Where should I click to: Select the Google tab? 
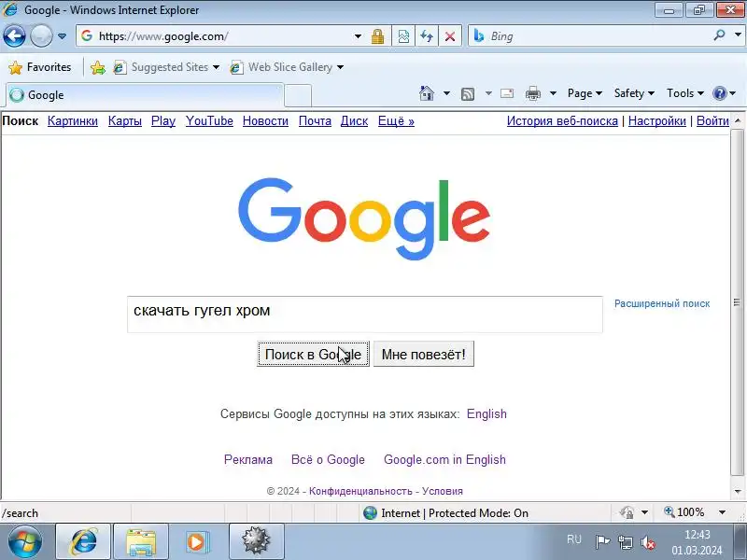tap(145, 95)
